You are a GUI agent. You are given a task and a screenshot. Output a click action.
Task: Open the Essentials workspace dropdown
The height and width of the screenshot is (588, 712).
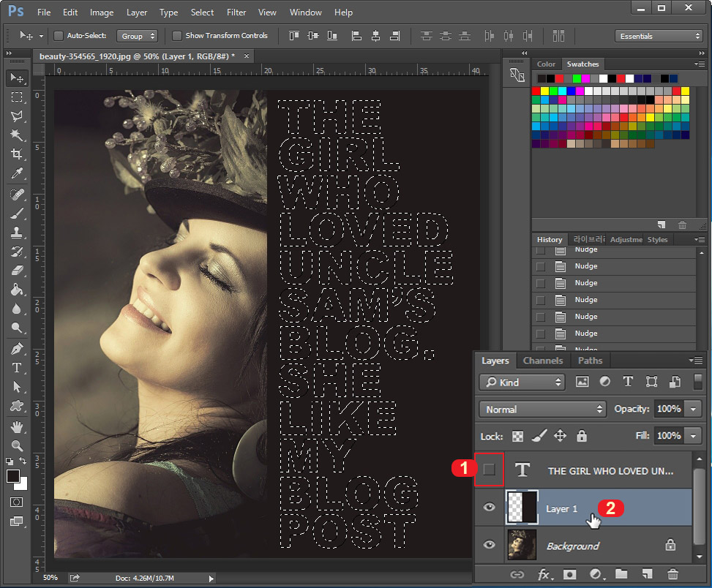[x=659, y=36]
